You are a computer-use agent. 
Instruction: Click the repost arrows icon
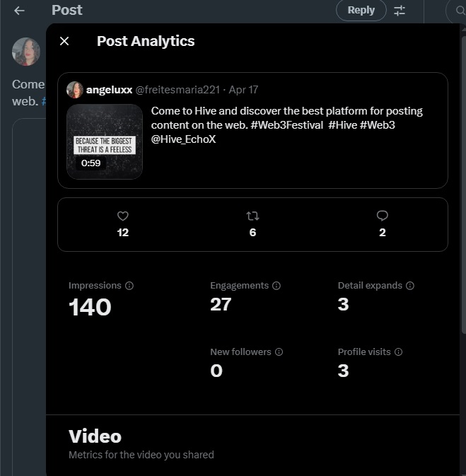point(252,216)
